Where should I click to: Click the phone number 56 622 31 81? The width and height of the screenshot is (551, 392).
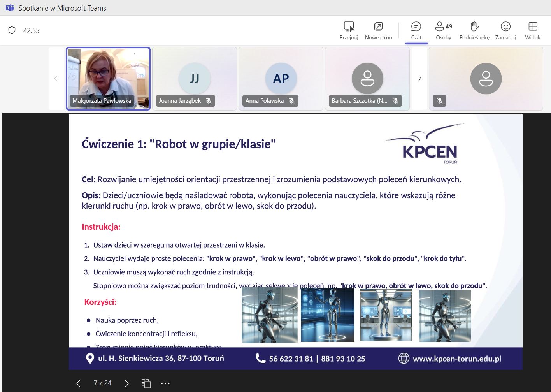click(x=291, y=359)
